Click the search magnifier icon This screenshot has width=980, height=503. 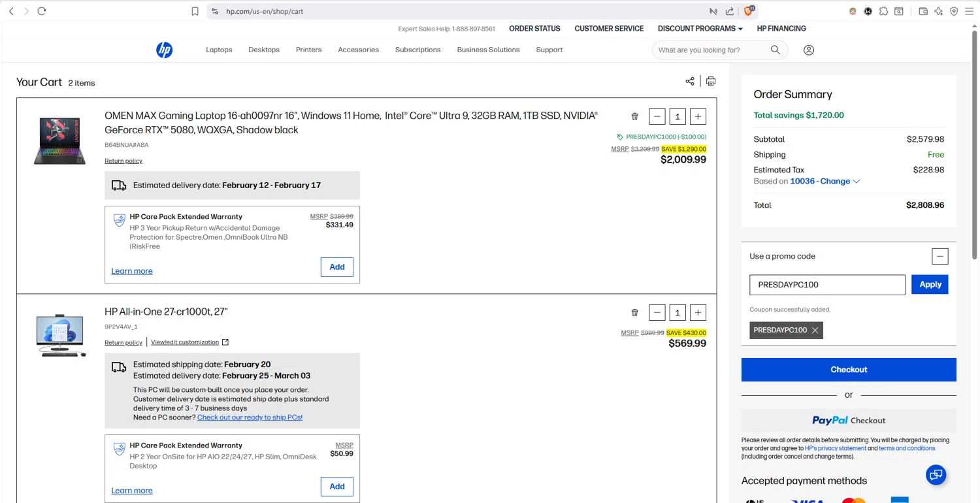[776, 50]
